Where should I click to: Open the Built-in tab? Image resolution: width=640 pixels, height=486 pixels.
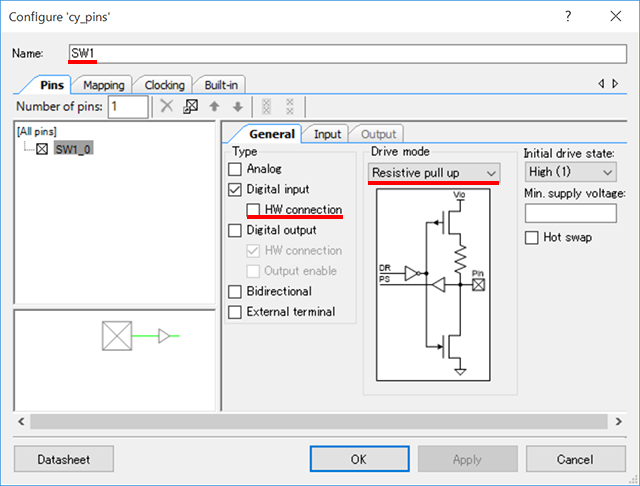pyautogui.click(x=221, y=85)
